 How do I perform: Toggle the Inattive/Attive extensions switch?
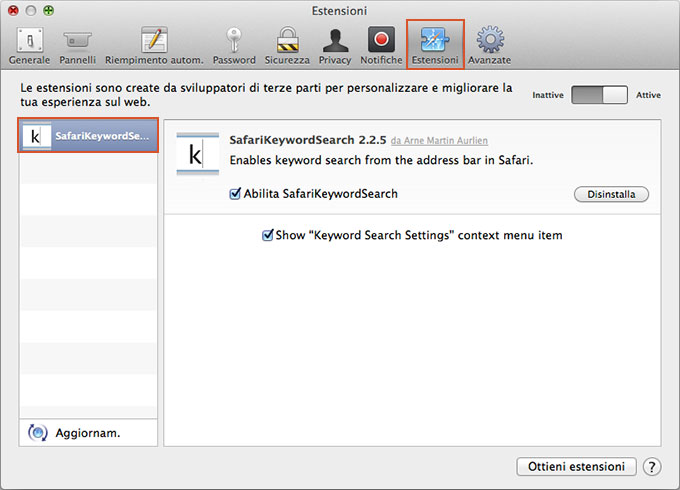599,95
